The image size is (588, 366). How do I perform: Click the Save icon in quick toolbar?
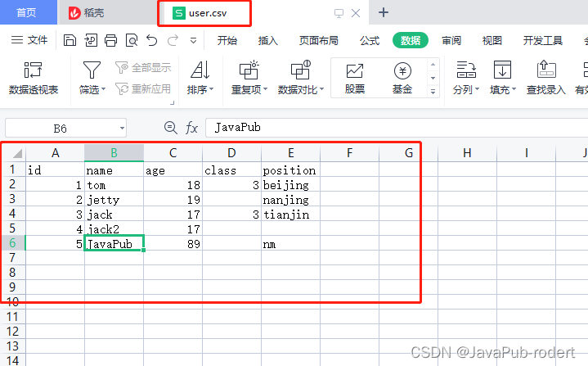[70, 40]
